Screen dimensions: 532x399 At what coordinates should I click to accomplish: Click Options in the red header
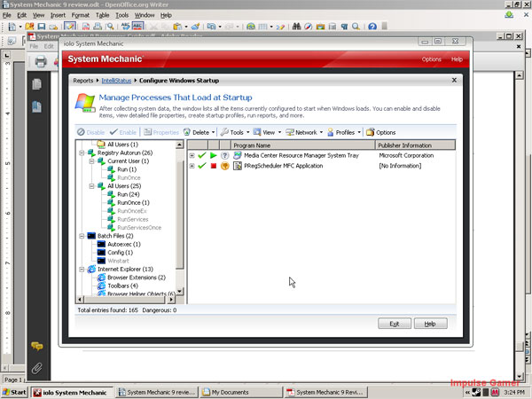pyautogui.click(x=431, y=59)
